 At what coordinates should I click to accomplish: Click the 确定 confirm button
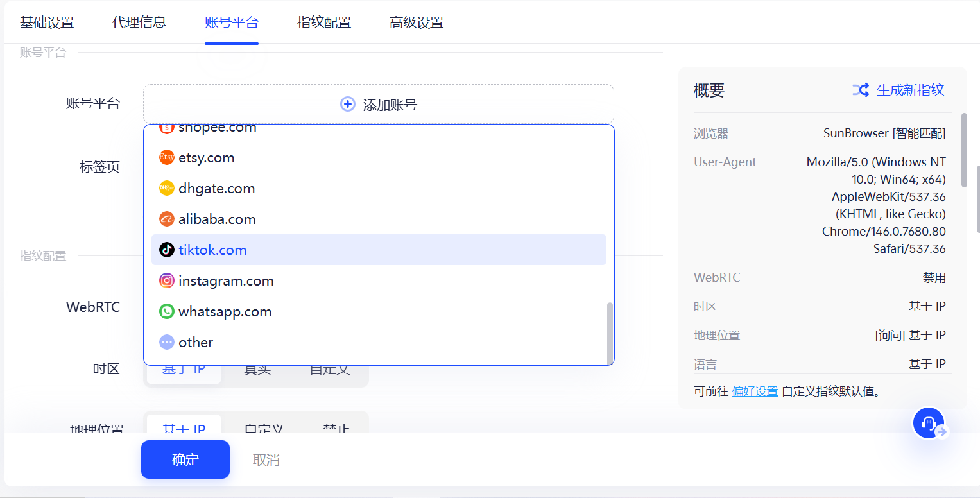tap(185, 459)
